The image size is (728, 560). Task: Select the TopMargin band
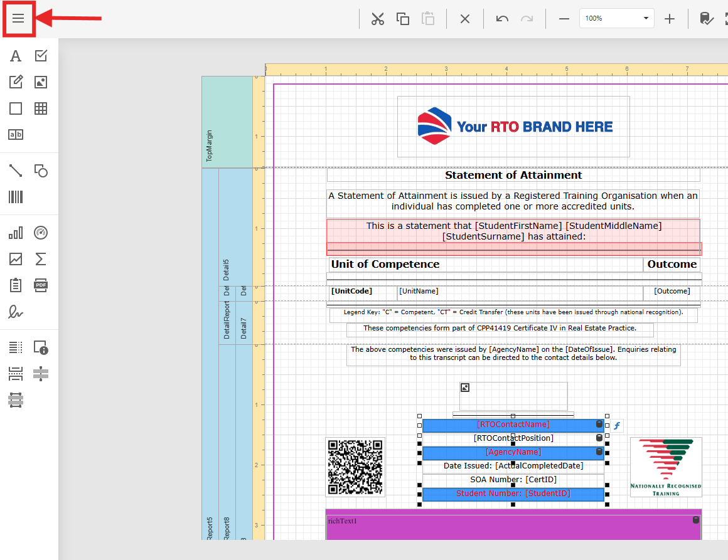226,121
